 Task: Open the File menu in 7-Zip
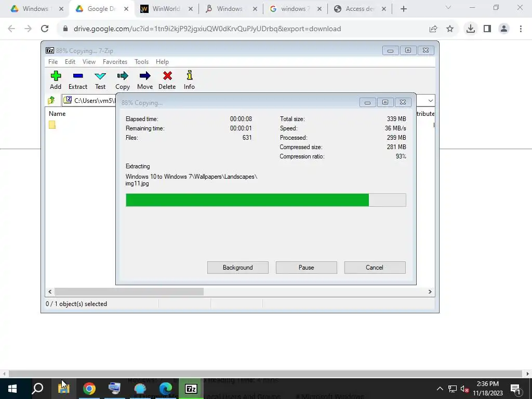click(53, 62)
